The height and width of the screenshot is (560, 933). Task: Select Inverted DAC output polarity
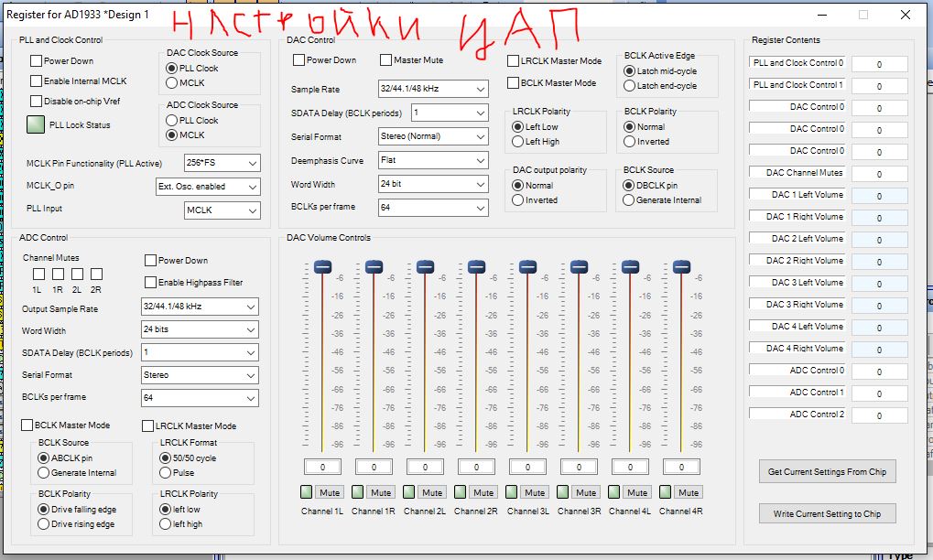(518, 200)
